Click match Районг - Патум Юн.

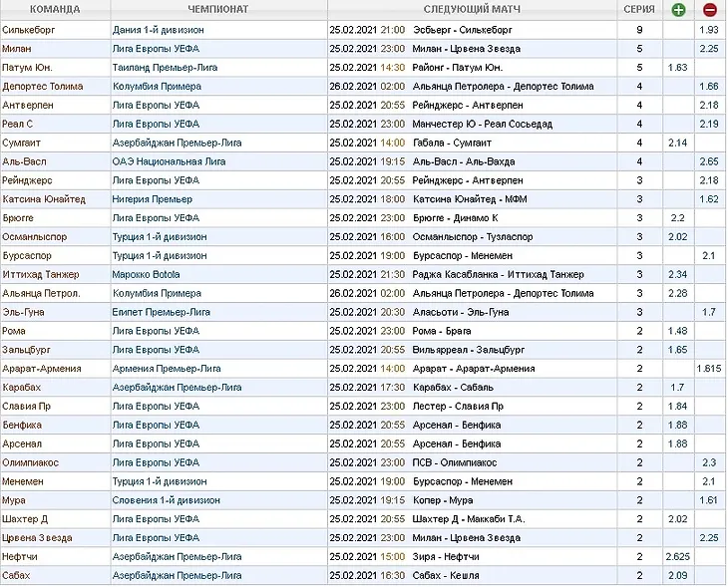[x=458, y=68]
